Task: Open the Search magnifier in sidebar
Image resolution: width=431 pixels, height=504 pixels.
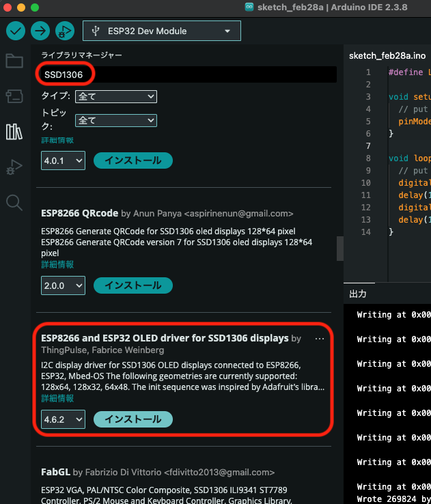Action: coord(14,202)
